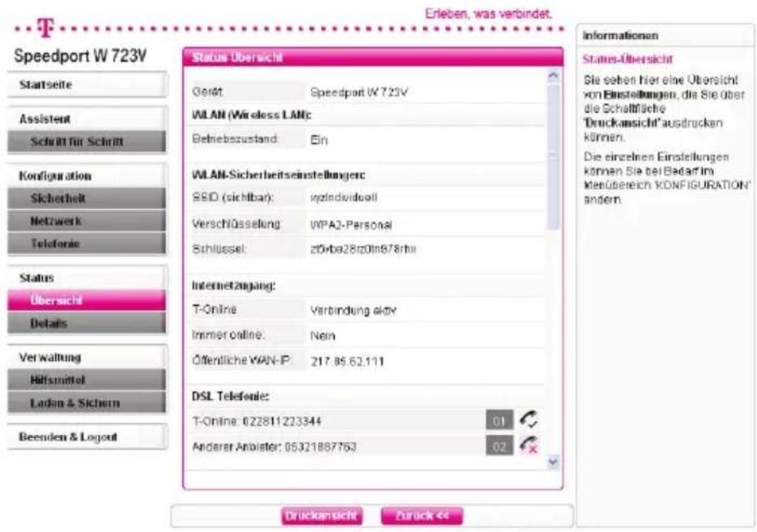Go to Netzwerk settings
Image resolution: width=757 pixels, height=532 pixels.
tap(87, 220)
